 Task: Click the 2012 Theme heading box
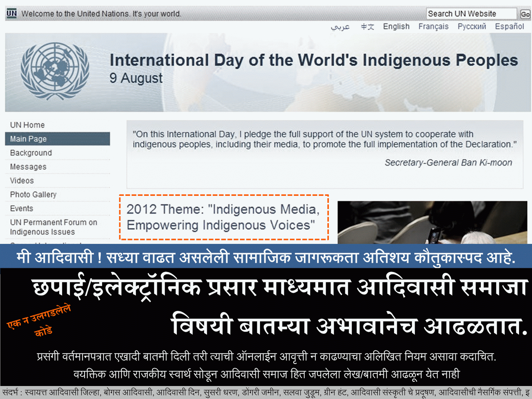[x=224, y=217]
